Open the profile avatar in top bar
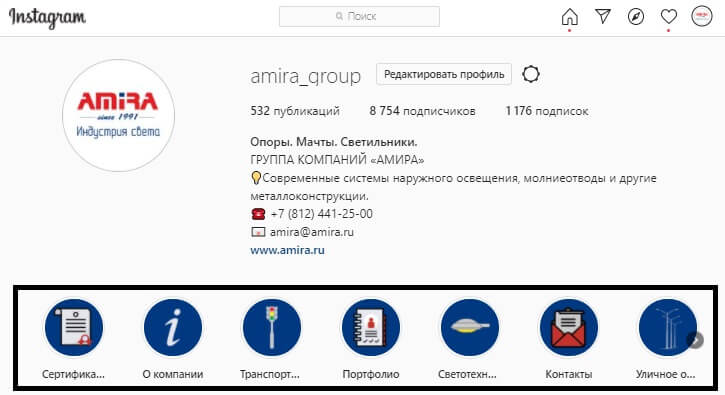This screenshot has width=725, height=395. pyautogui.click(x=701, y=16)
